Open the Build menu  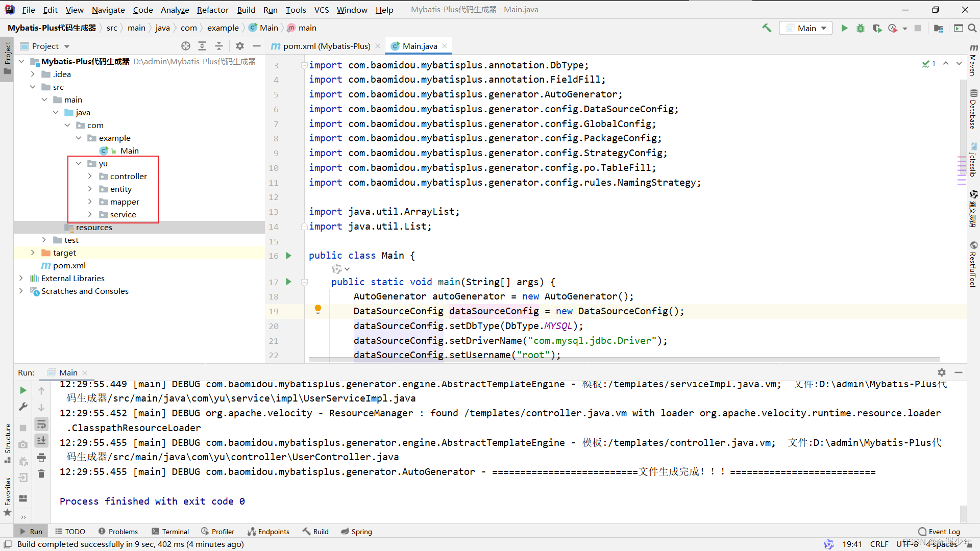pyautogui.click(x=247, y=9)
